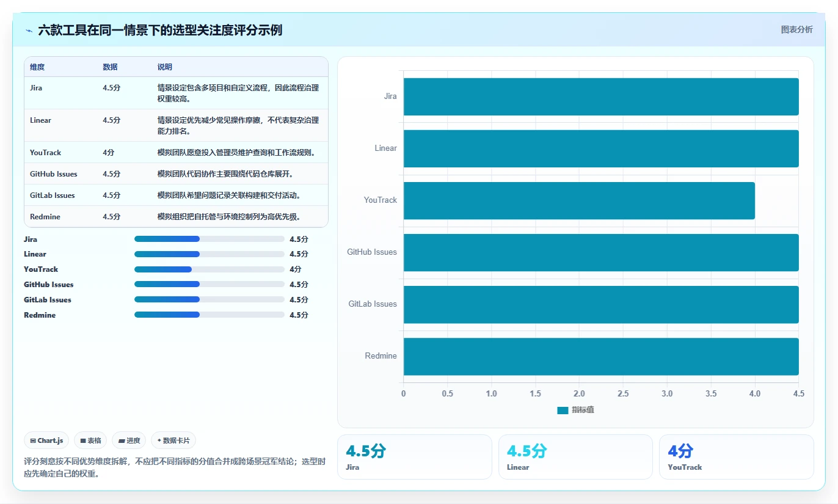
Task: Click the Linear progress bar
Action: [209, 254]
